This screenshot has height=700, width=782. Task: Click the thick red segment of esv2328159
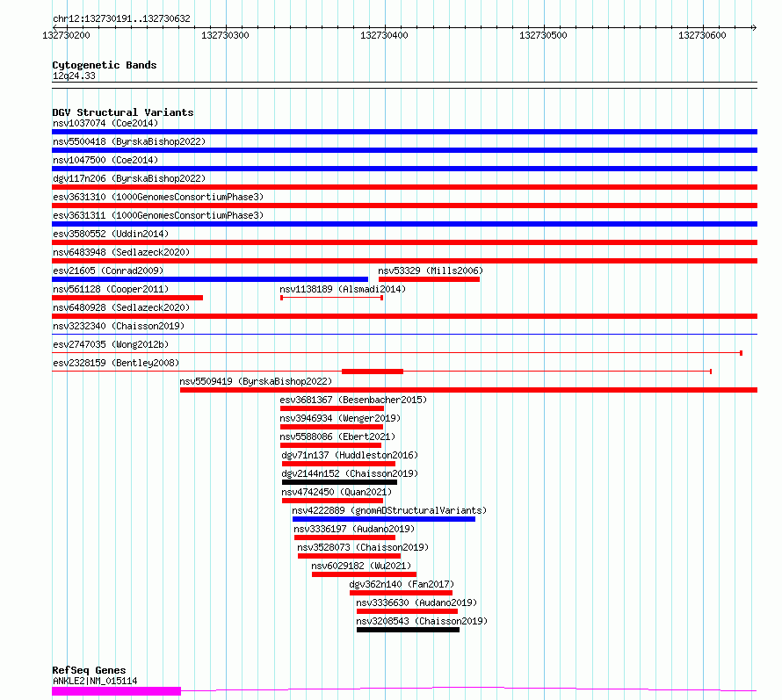point(373,372)
